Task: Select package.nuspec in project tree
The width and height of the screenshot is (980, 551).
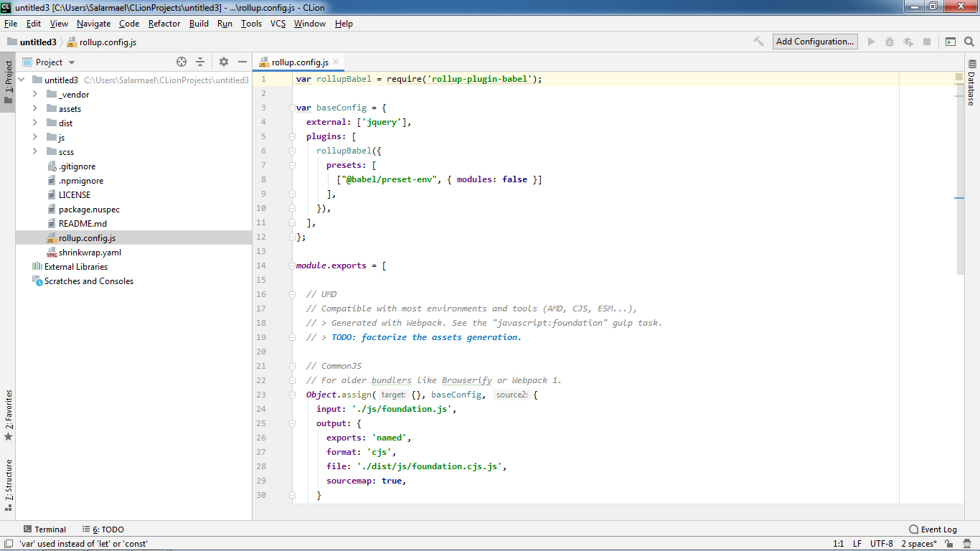Action: [x=89, y=209]
